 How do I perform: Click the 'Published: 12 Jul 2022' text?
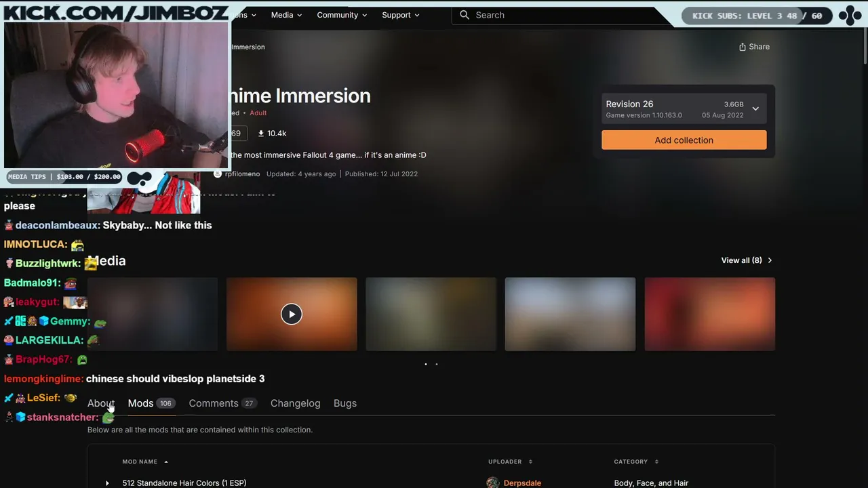(381, 174)
